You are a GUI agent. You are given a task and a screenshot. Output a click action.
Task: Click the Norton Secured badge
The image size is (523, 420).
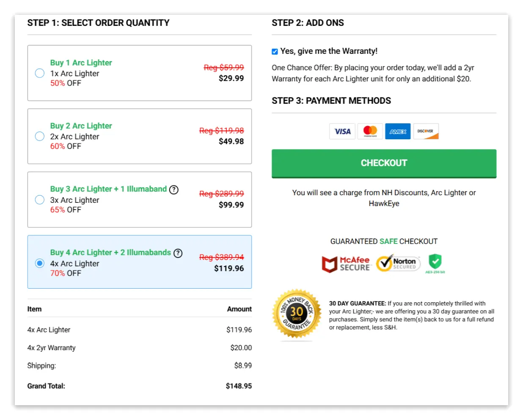pyautogui.click(x=398, y=263)
